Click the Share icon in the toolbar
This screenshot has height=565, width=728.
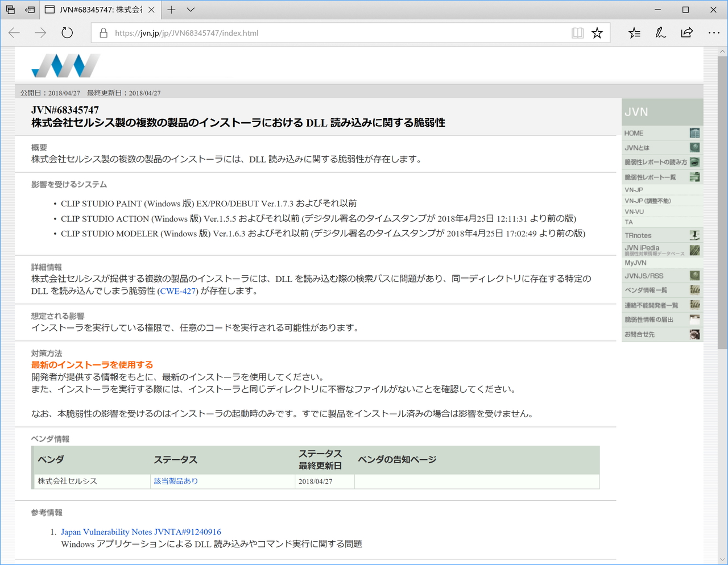686,33
